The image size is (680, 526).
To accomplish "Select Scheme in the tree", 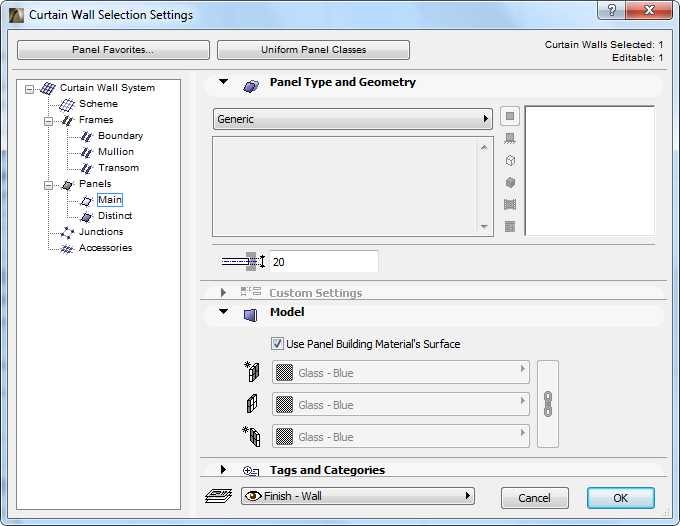I will [98, 104].
